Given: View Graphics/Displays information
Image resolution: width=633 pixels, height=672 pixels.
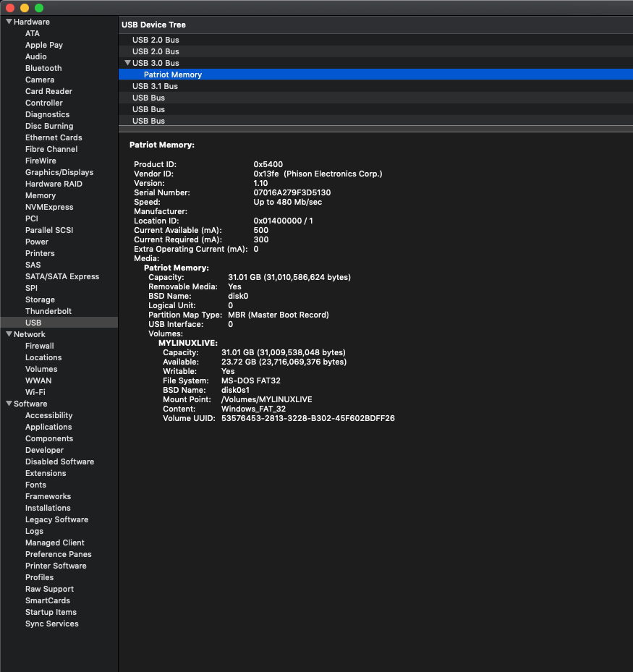Looking at the screenshot, I should pos(59,172).
